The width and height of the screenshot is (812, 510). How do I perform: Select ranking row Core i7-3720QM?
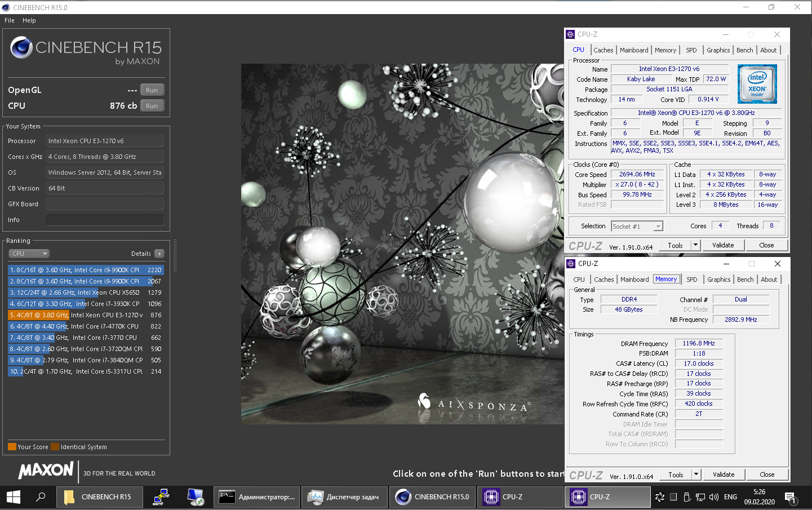click(86, 349)
